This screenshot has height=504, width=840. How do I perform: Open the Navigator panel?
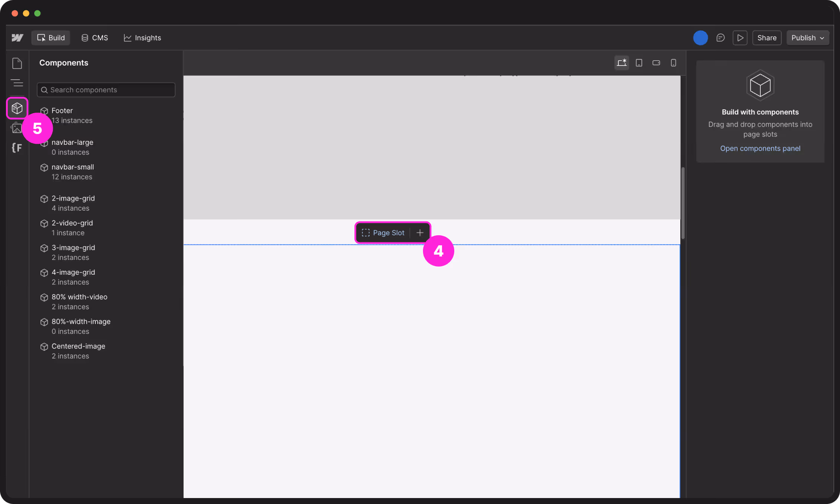tap(17, 83)
